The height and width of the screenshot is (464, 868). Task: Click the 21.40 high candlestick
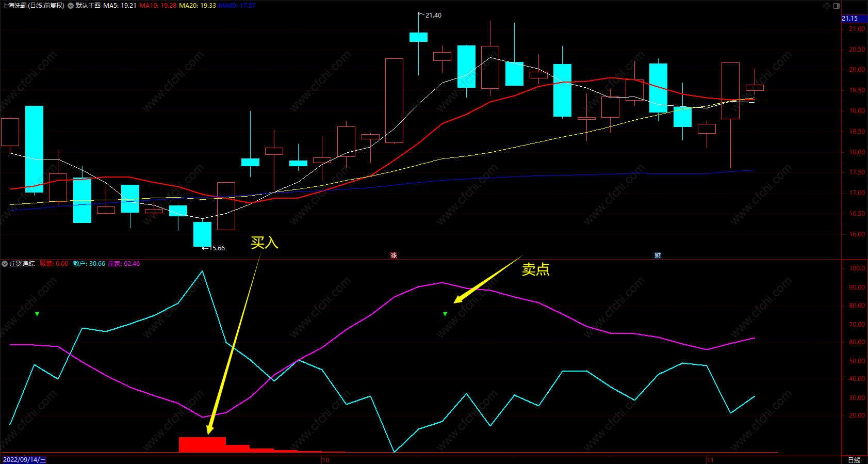418,37
